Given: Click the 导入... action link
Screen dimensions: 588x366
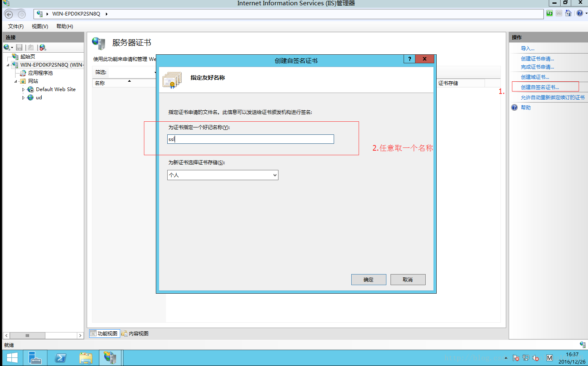Looking at the screenshot, I should click(x=527, y=49).
